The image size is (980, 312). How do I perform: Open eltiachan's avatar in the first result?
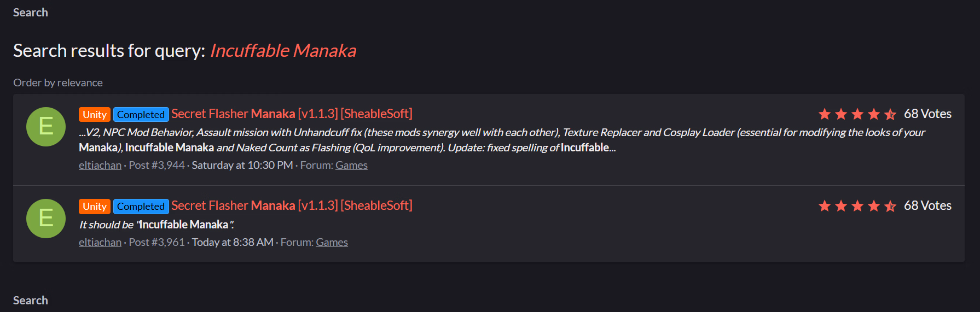[46, 127]
